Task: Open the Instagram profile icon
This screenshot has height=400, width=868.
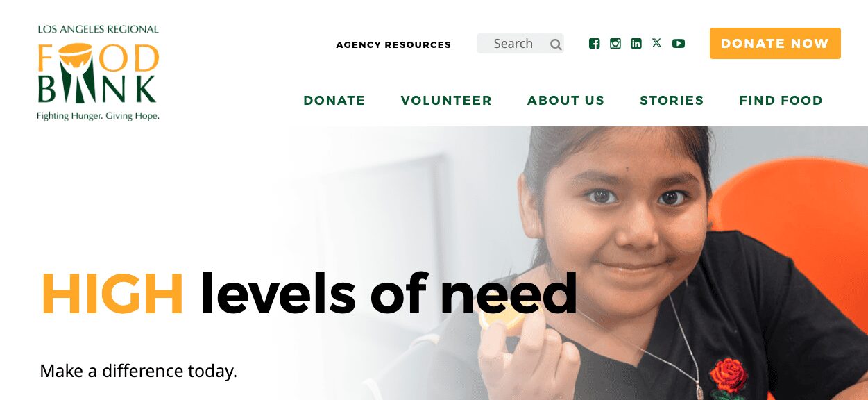Action: pos(615,44)
